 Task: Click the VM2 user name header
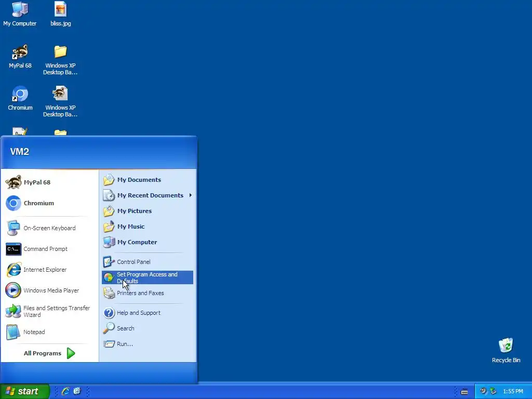(x=20, y=151)
